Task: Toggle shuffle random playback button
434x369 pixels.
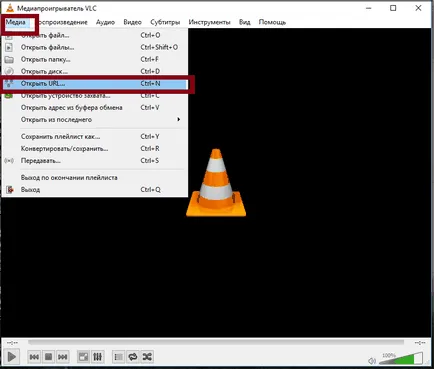Action: 147,357
